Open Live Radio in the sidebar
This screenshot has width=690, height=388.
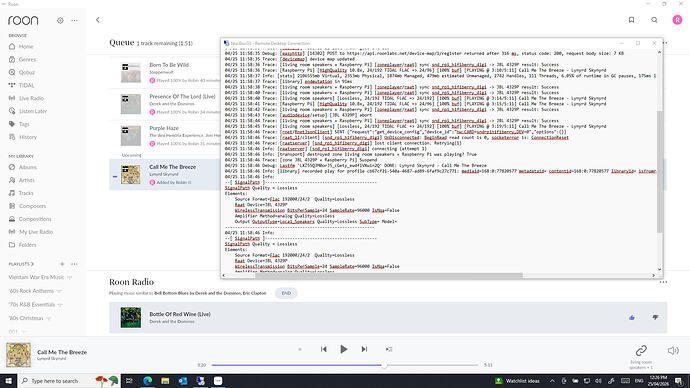[x=31, y=98]
